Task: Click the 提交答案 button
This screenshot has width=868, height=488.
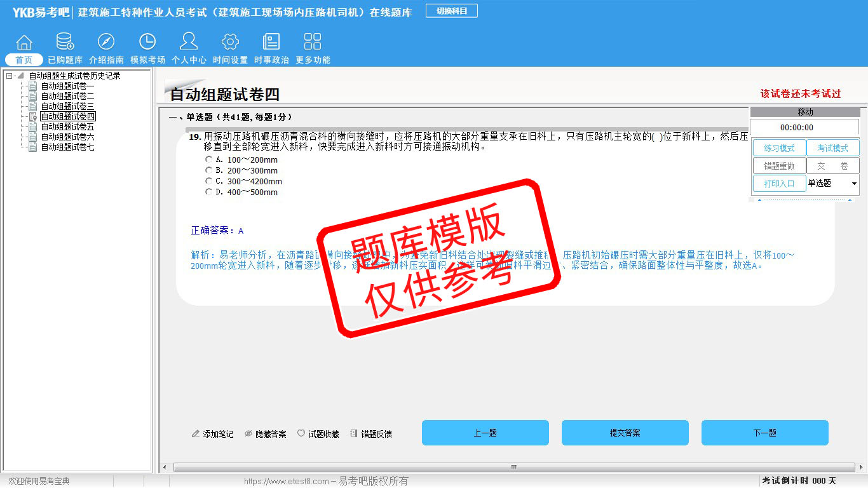Action: click(625, 433)
